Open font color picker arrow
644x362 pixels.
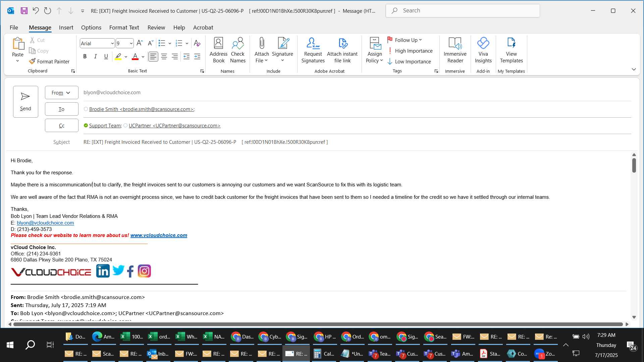[x=143, y=57]
